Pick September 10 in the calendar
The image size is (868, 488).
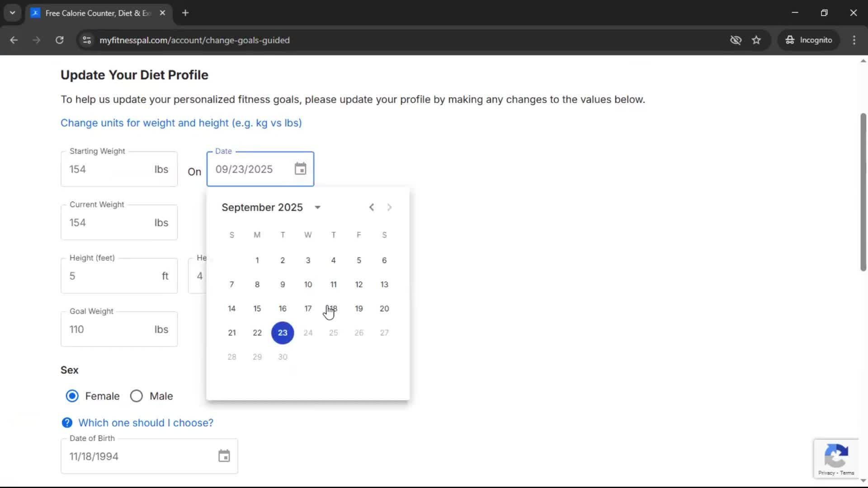point(308,284)
